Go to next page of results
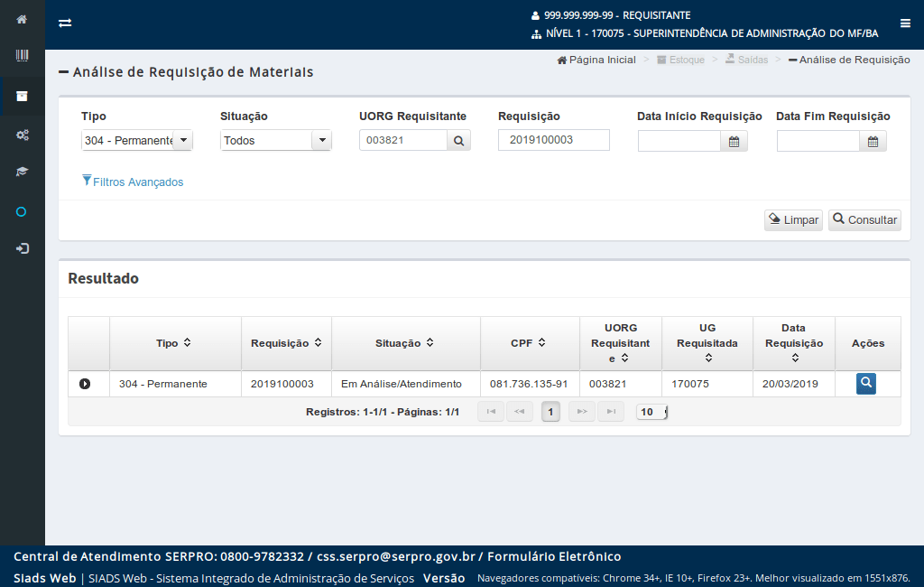 click(582, 412)
